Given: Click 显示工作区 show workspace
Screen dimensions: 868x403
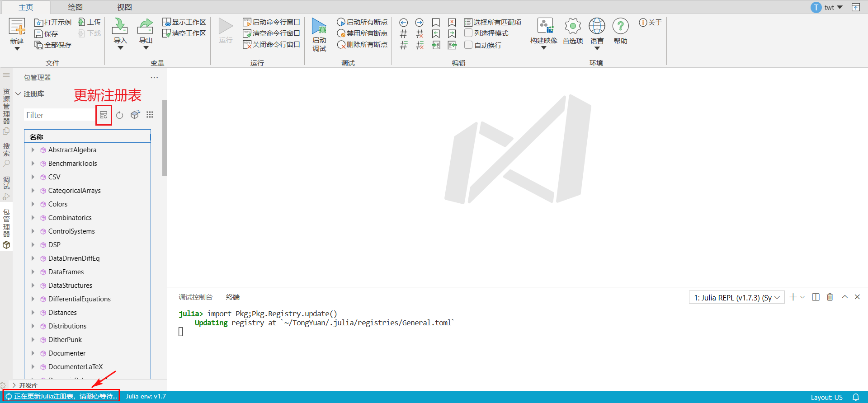Looking at the screenshot, I should tap(184, 22).
